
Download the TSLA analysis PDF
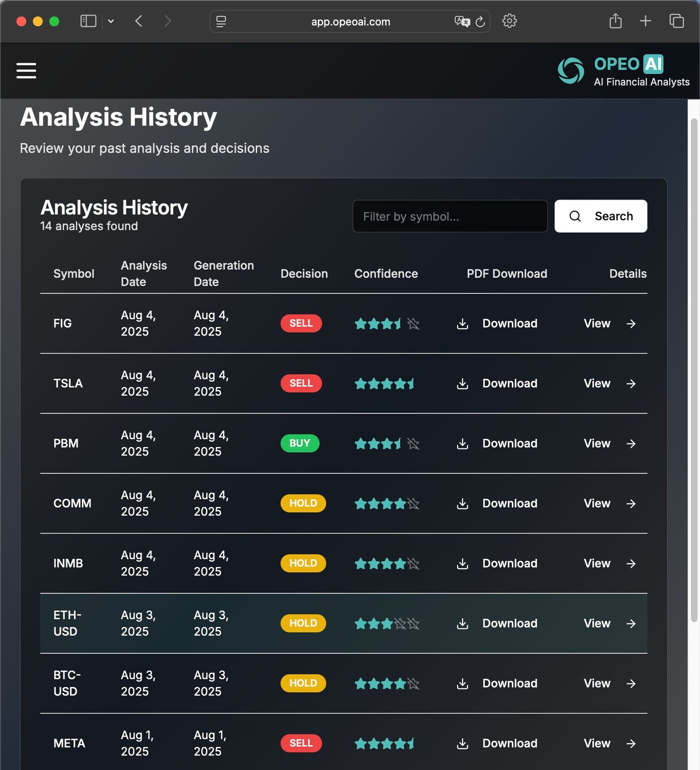point(497,383)
